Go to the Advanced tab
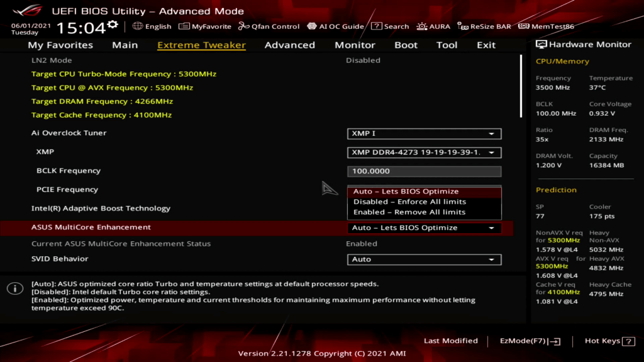 289,45
